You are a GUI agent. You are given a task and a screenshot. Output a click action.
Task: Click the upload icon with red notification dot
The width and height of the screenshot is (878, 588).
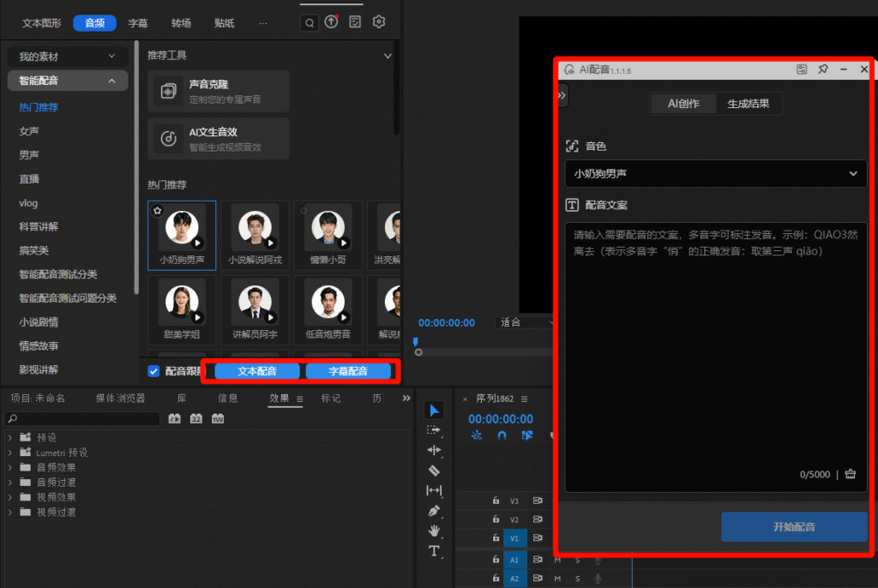coord(331,23)
